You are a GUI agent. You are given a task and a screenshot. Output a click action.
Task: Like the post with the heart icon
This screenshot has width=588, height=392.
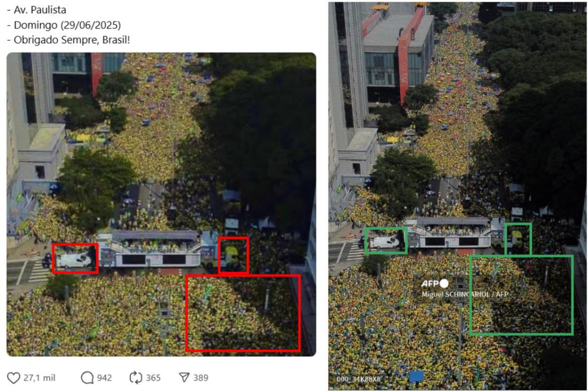13,378
